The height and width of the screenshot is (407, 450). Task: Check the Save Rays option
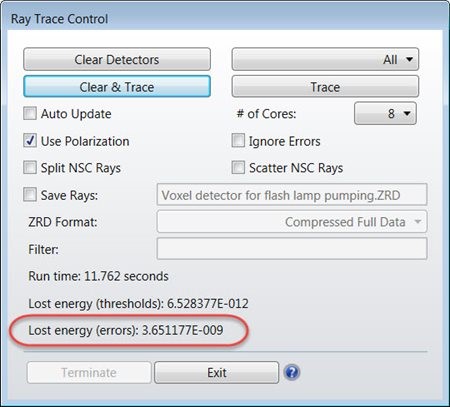30,194
